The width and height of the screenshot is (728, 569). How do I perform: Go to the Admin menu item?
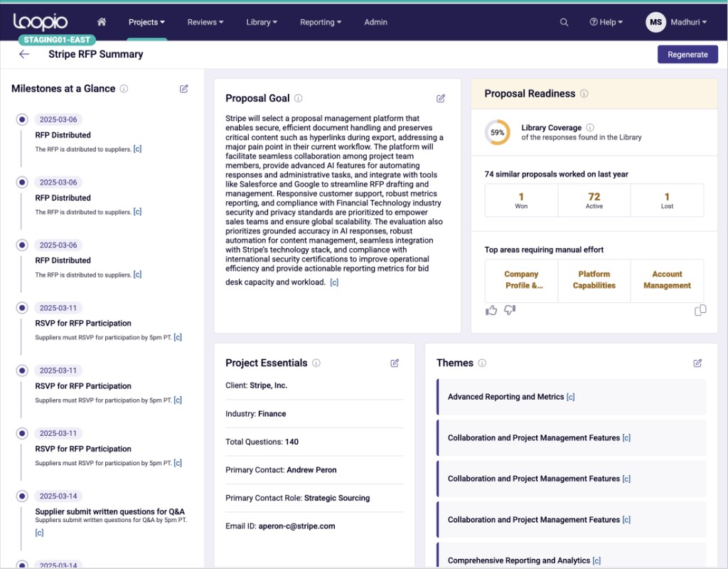click(x=375, y=22)
